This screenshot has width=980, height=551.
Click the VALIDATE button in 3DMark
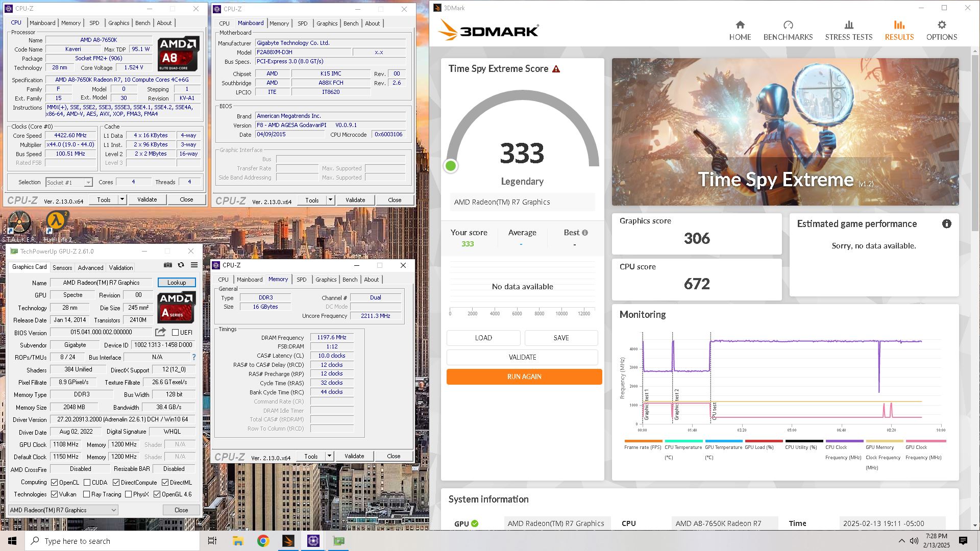point(522,357)
